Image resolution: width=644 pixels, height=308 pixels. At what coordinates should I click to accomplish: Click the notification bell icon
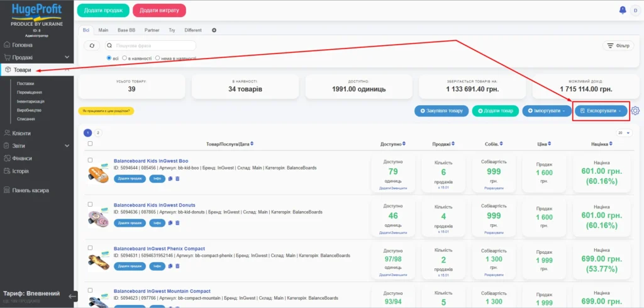pos(623,10)
